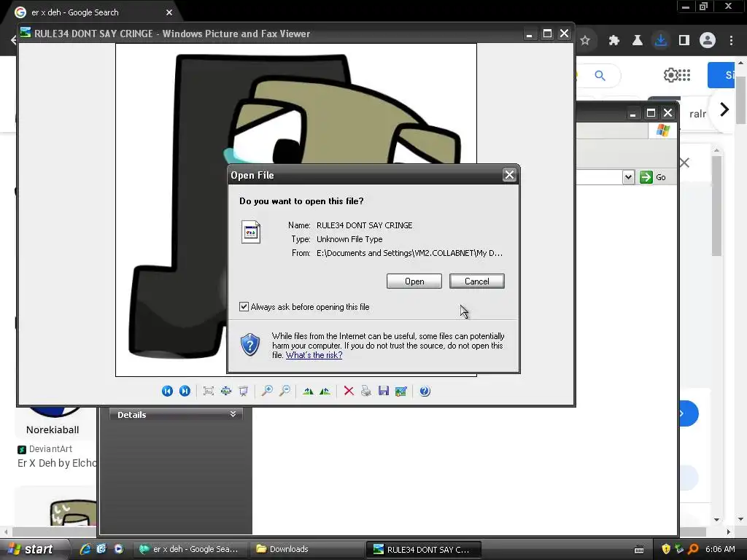The image size is (747, 560).
Task: Maximize the Picture and Fax Viewer window
Action: point(547,34)
